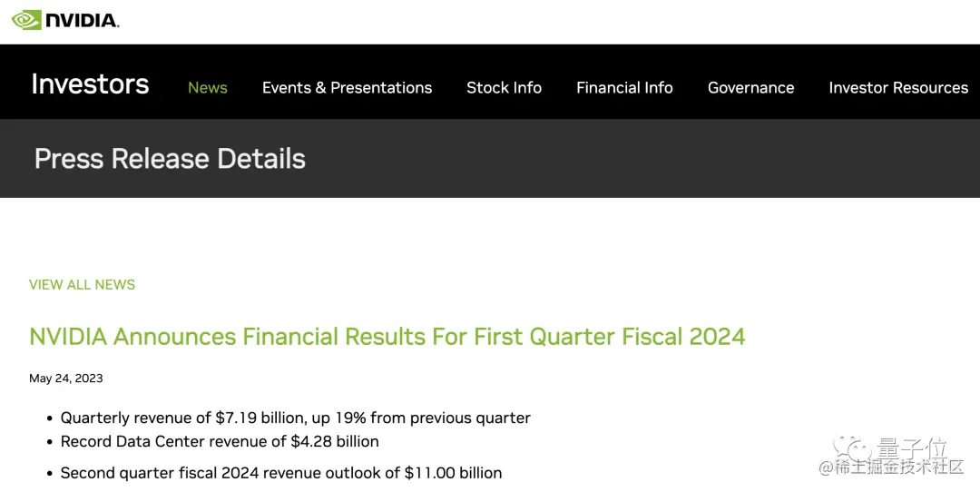Navigate to the Governance menu item
This screenshot has height=492, width=980.
click(x=750, y=88)
